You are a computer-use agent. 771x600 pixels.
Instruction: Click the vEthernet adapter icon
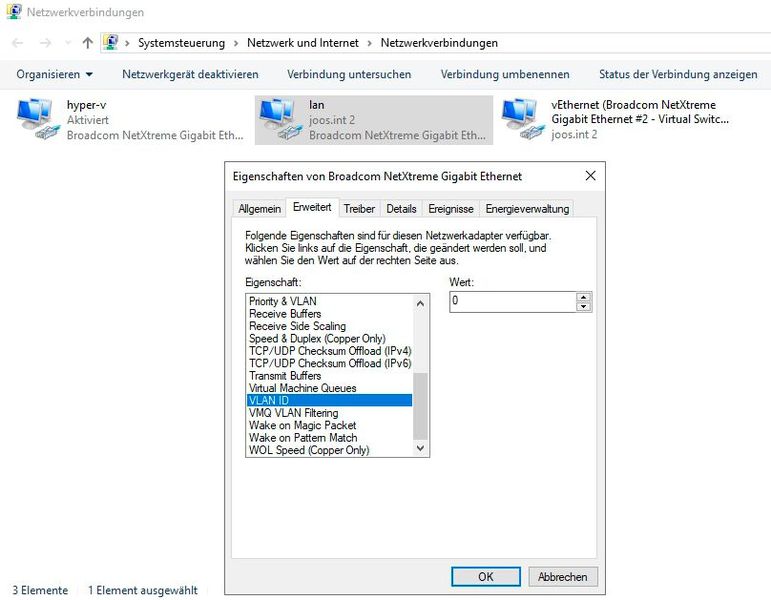pyautogui.click(x=523, y=120)
